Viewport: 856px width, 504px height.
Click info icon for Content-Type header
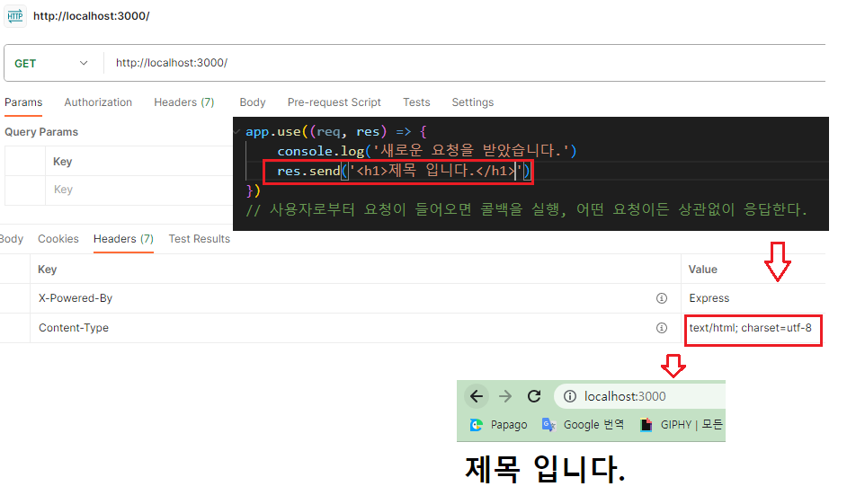(662, 328)
